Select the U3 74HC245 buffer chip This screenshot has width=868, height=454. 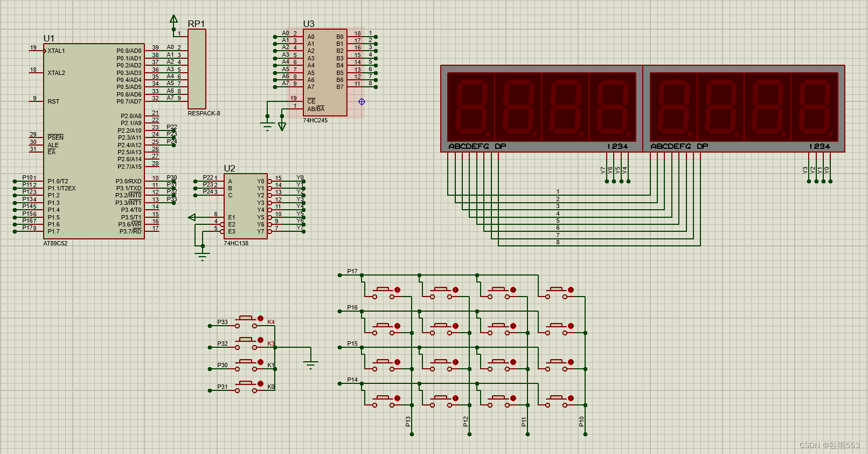(x=325, y=72)
